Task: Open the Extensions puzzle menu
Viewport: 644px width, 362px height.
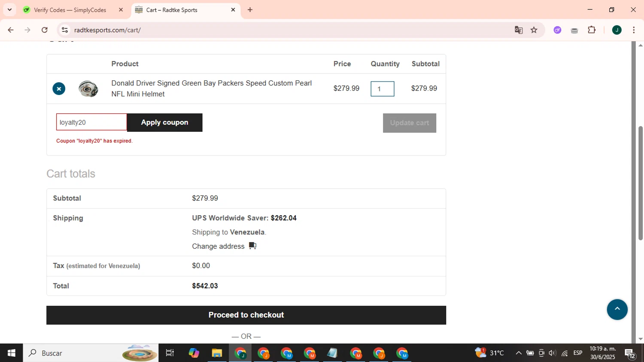Action: click(592, 30)
